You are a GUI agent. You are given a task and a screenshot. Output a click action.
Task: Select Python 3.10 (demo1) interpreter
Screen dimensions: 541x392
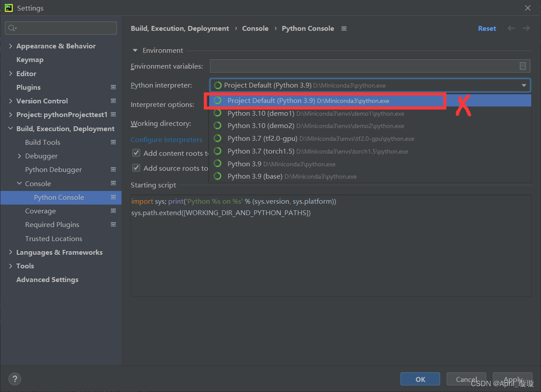click(370, 114)
